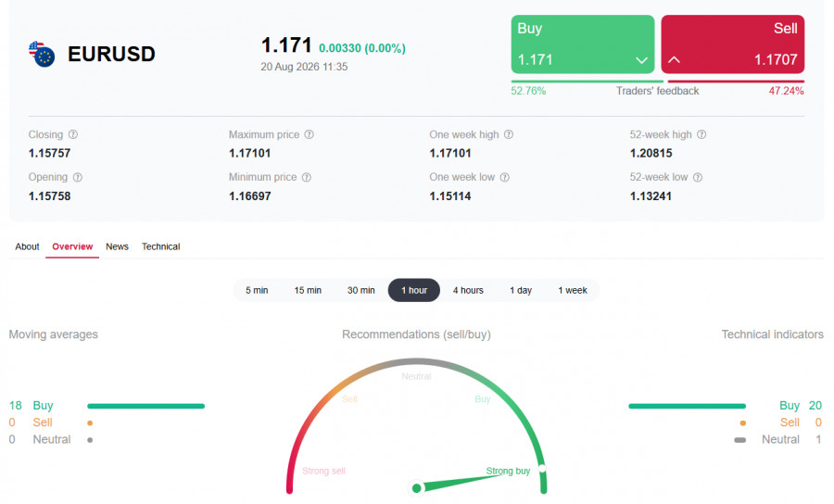Click the recommendations gauge needle
This screenshot has width=834, height=504.
click(x=458, y=481)
